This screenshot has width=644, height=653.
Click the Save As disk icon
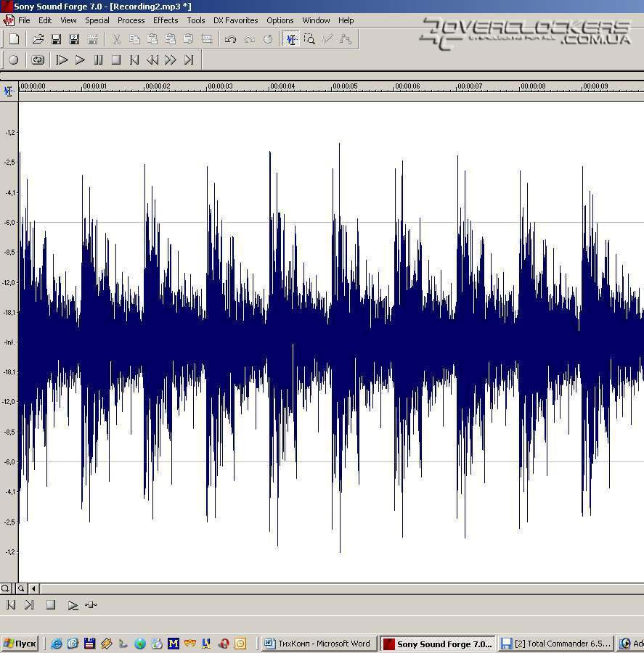pos(74,39)
